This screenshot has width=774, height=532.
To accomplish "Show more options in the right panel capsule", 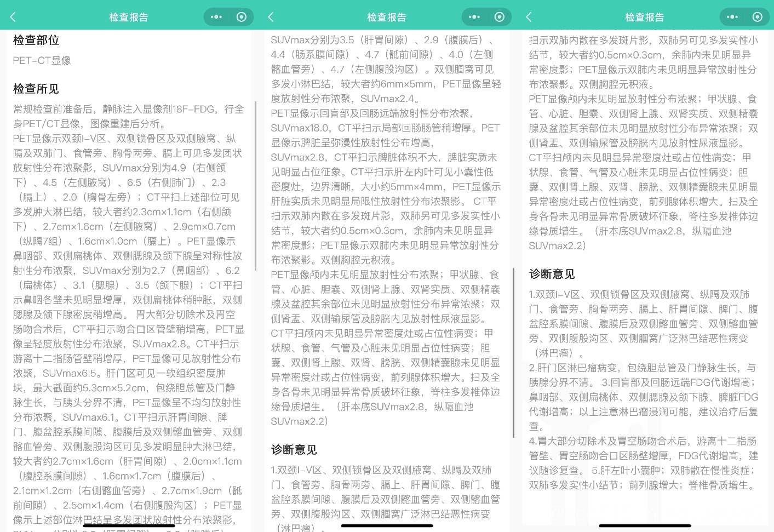I will point(732,17).
